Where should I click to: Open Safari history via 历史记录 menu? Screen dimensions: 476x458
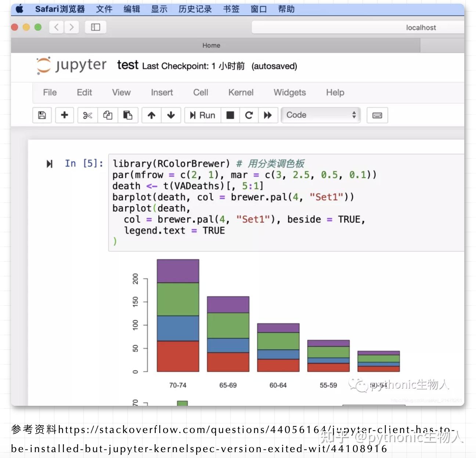[x=195, y=9]
